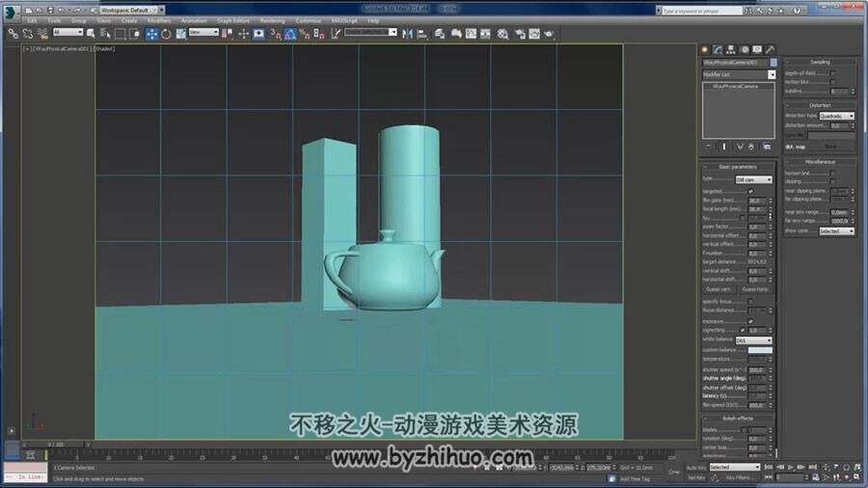Open the reference coordinate system View dropdown
868x488 pixels.
click(x=203, y=33)
